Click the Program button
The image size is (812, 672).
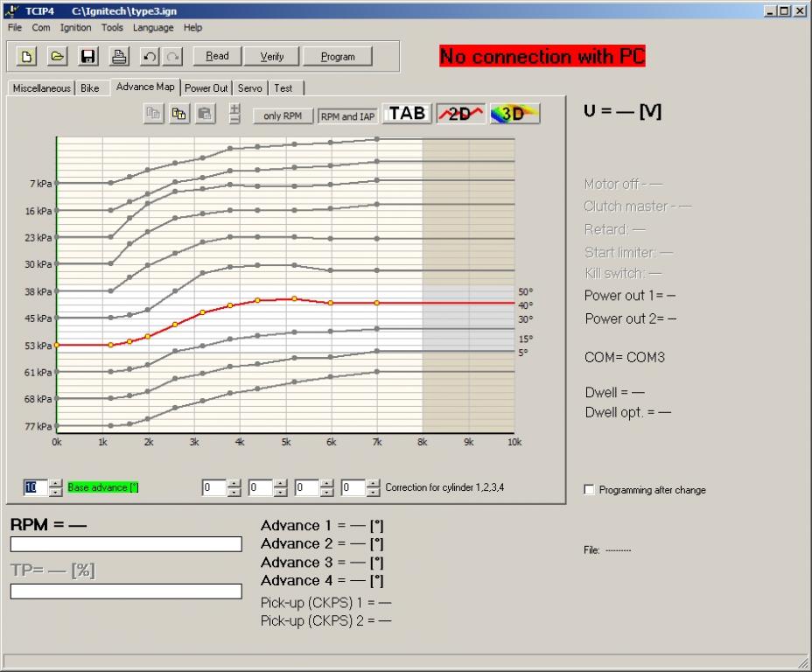[x=338, y=56]
